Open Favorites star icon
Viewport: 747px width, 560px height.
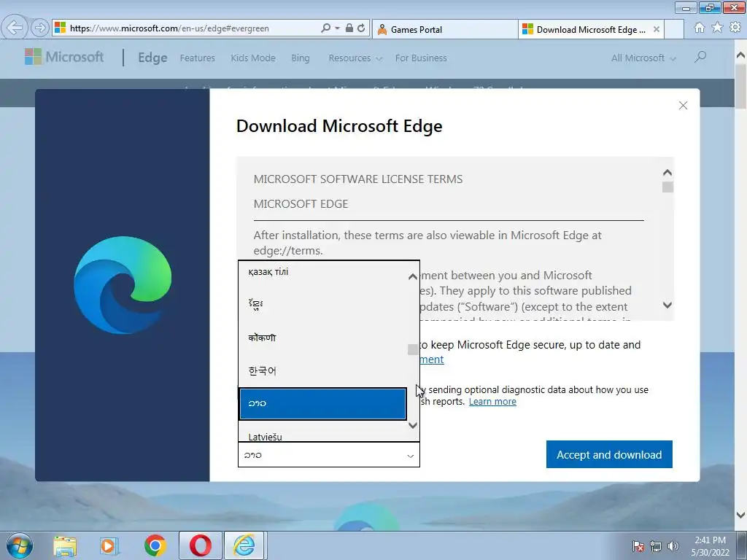tap(717, 28)
